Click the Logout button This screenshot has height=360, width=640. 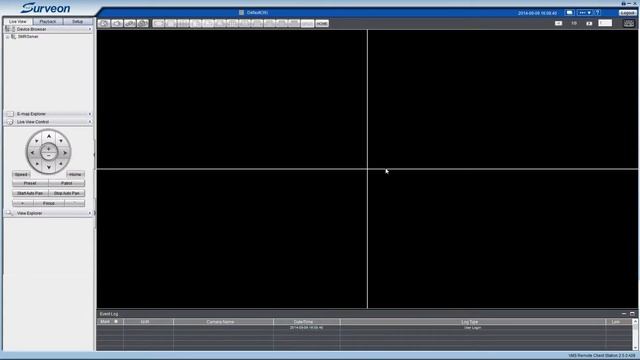tap(627, 13)
